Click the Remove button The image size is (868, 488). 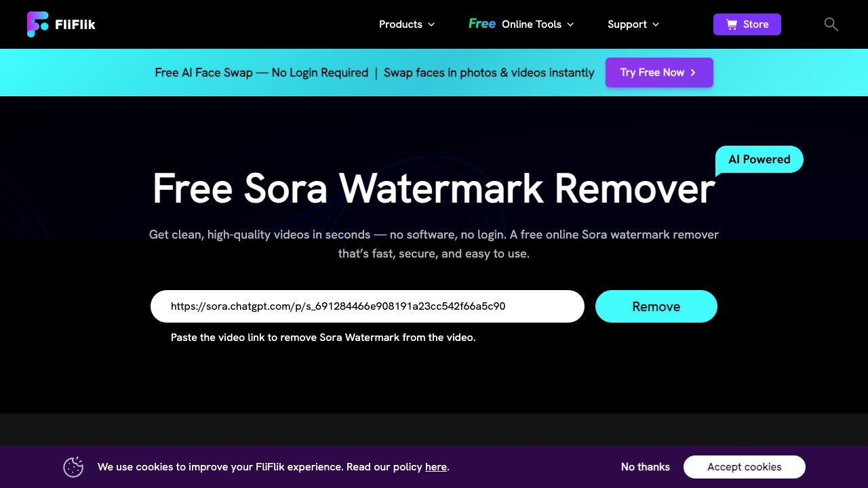click(x=656, y=306)
